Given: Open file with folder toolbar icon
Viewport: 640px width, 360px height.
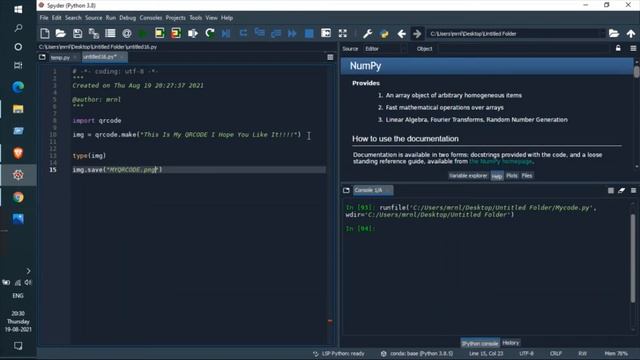Looking at the screenshot, I should pos(60,33).
